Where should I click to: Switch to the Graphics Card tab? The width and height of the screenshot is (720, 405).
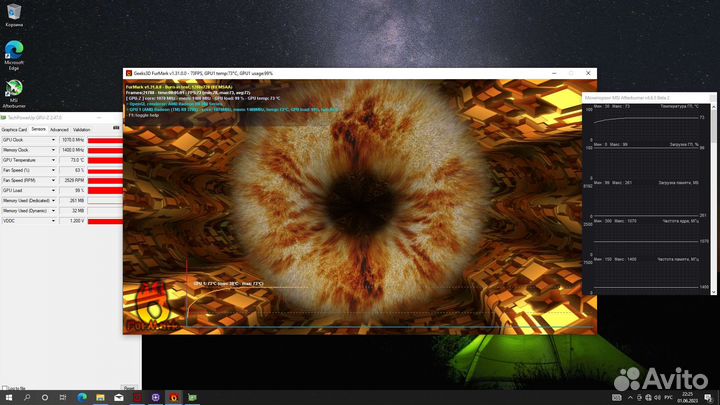tap(14, 129)
